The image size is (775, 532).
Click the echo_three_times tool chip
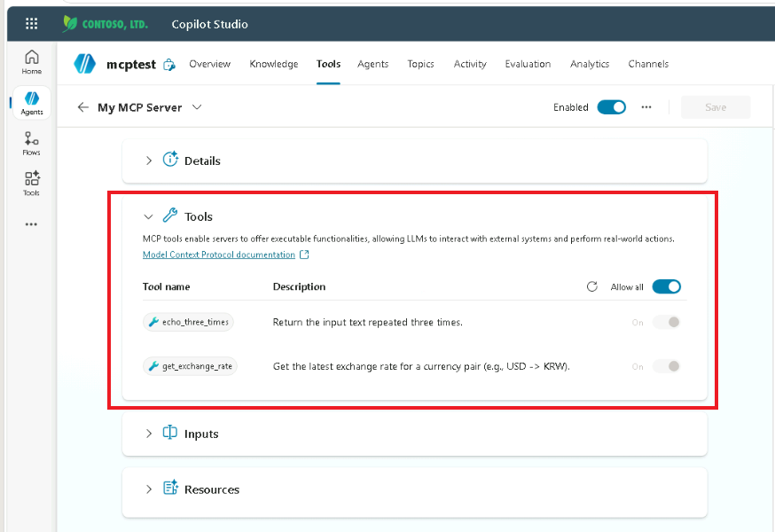pyautogui.click(x=188, y=322)
